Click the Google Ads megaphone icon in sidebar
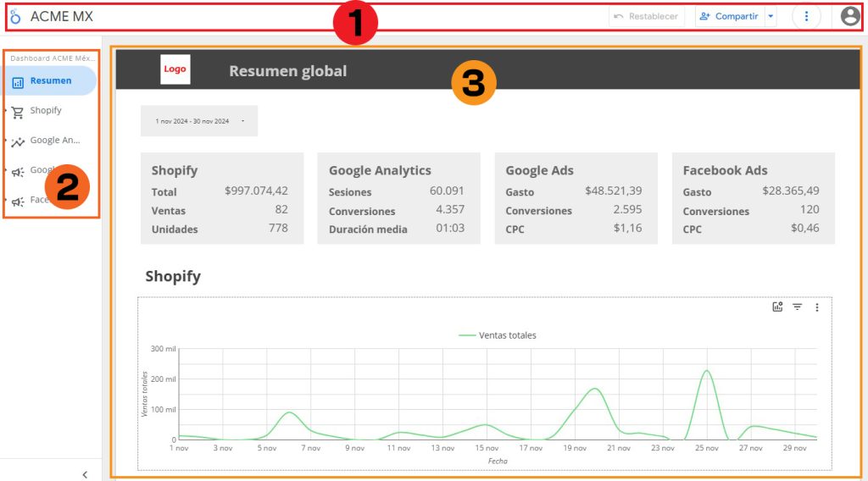Screen dimensions: 868x481 (x=18, y=172)
